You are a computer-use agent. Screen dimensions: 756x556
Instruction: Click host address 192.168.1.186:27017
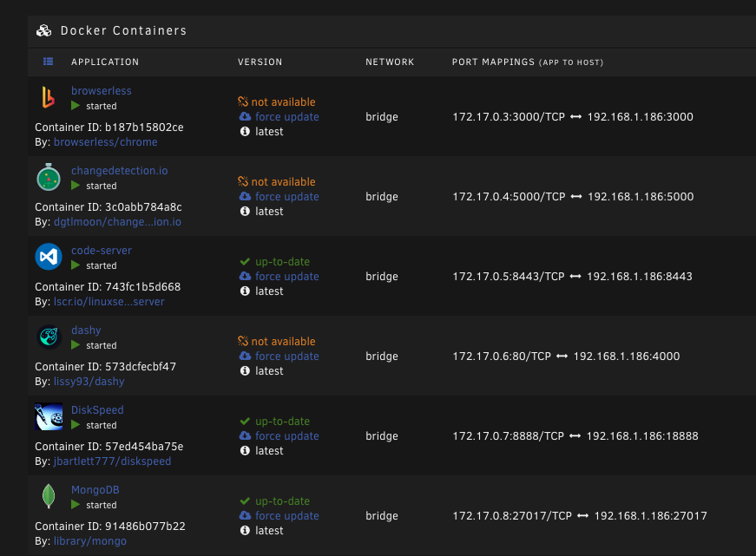[x=650, y=515]
